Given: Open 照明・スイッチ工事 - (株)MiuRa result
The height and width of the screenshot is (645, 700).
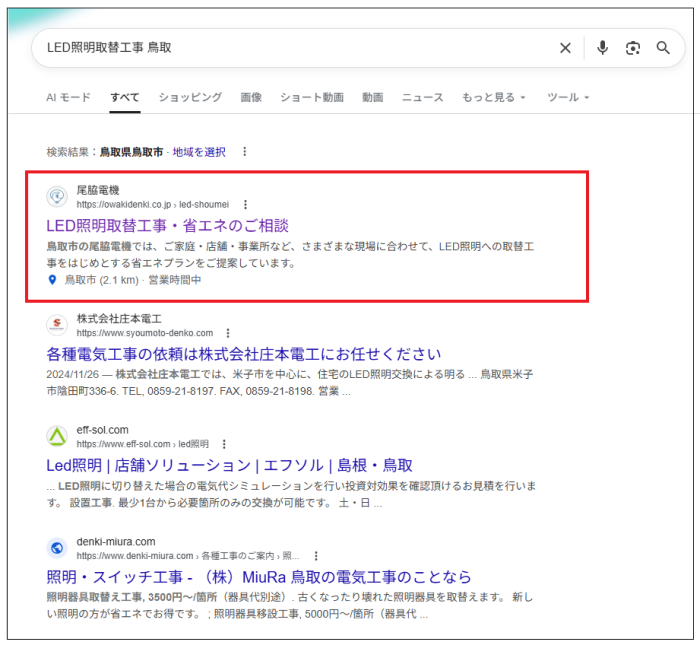Looking at the screenshot, I should pyautogui.click(x=259, y=577).
